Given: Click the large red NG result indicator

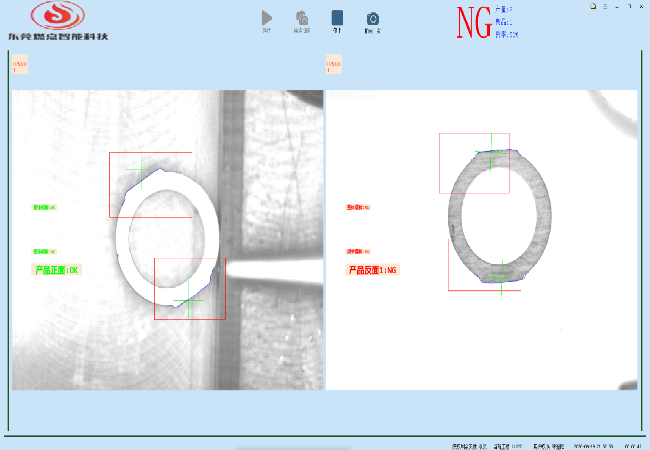Looking at the screenshot, I should click(473, 24).
